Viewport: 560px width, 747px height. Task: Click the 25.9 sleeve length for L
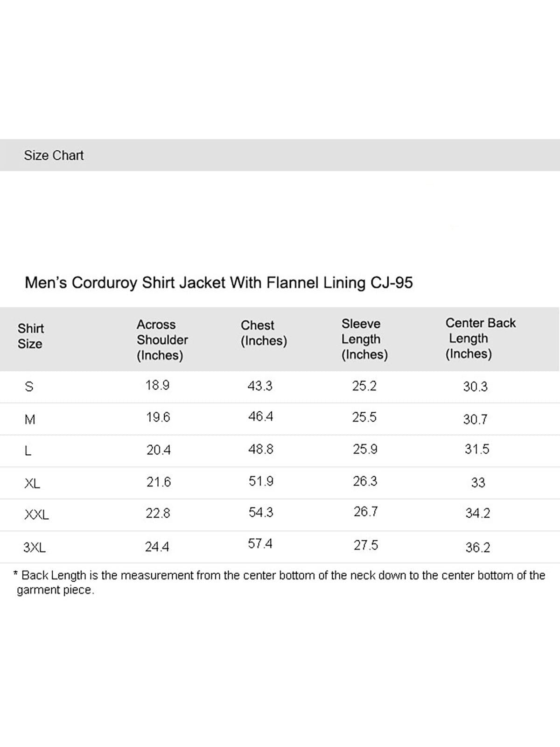pyautogui.click(x=365, y=449)
